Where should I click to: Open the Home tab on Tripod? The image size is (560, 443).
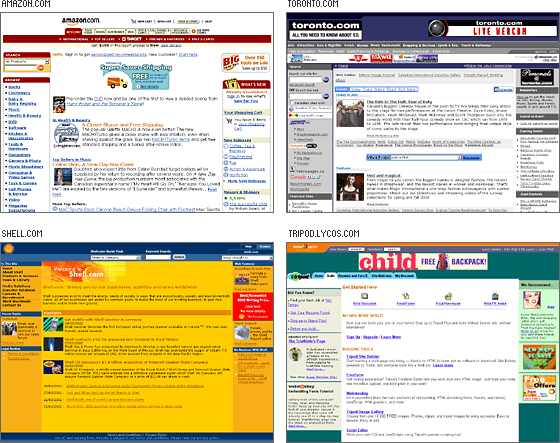click(319, 276)
